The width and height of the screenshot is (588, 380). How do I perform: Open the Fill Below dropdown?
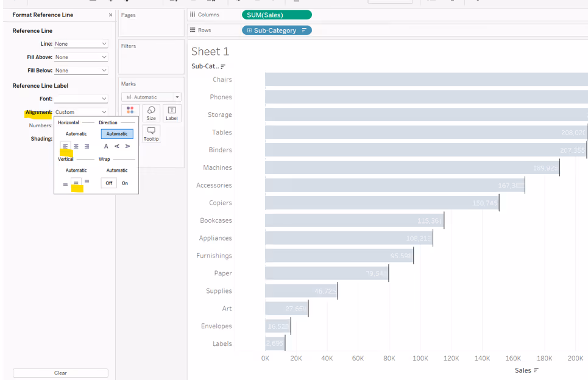point(81,71)
